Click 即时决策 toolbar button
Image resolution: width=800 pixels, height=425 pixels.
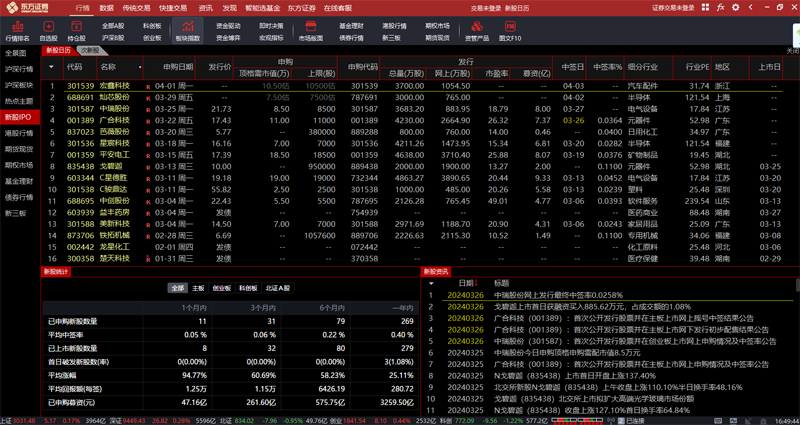(271, 26)
